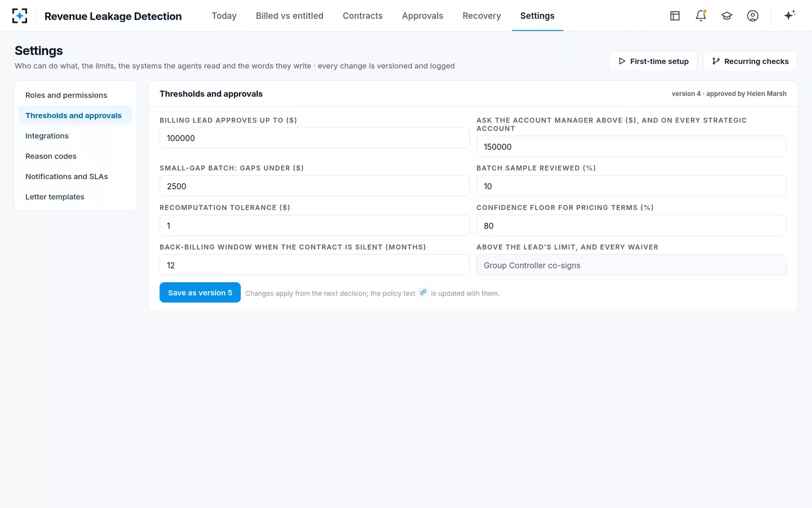Open the user profile icon
Screen dimensions: 812x508
point(753,16)
